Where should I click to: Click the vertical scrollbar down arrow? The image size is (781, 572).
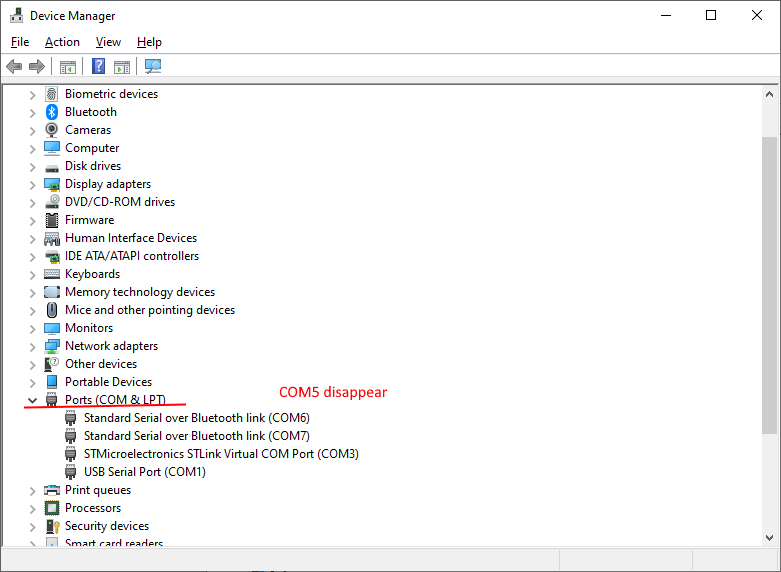click(x=769, y=537)
